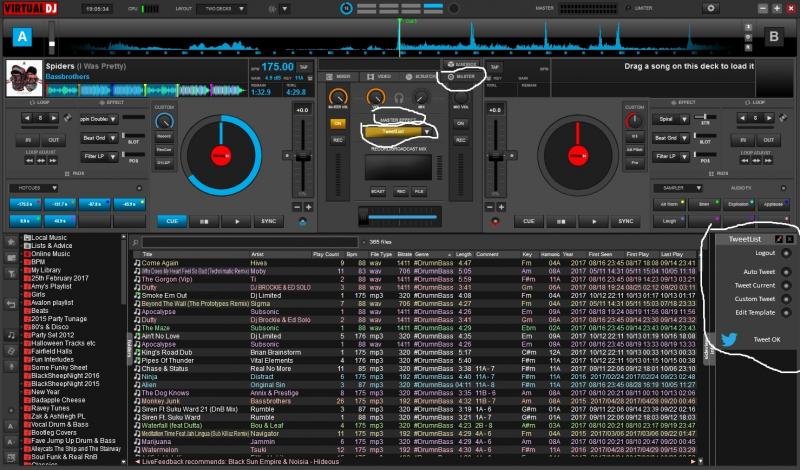
Task: Switch to the Mixer tab
Action: click(338, 77)
